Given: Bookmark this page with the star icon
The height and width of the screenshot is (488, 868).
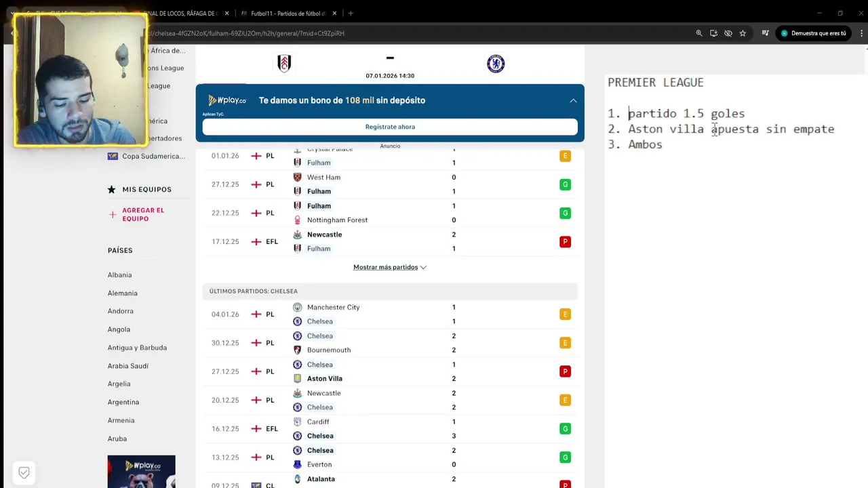Looking at the screenshot, I should pyautogui.click(x=743, y=33).
